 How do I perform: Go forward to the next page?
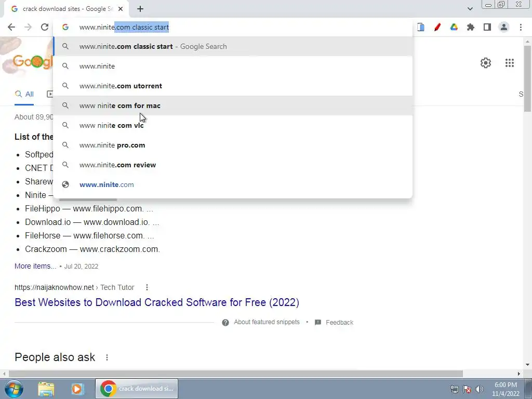point(28,27)
